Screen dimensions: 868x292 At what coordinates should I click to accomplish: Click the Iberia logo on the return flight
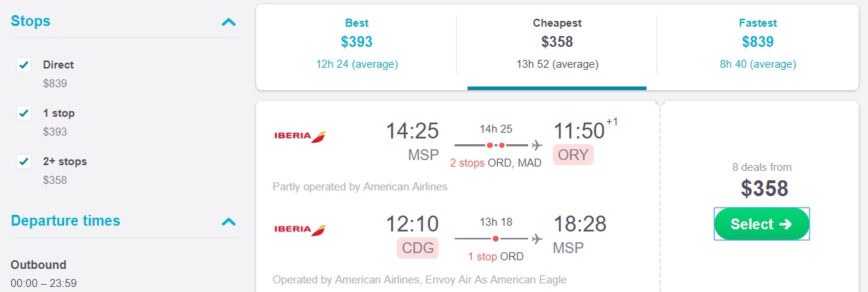pyautogui.click(x=300, y=229)
